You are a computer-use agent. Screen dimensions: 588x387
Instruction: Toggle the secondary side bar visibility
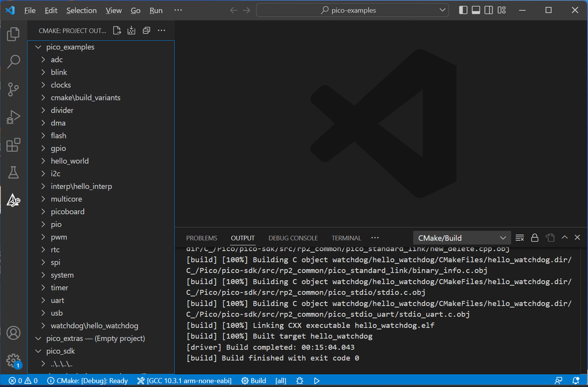(489, 10)
